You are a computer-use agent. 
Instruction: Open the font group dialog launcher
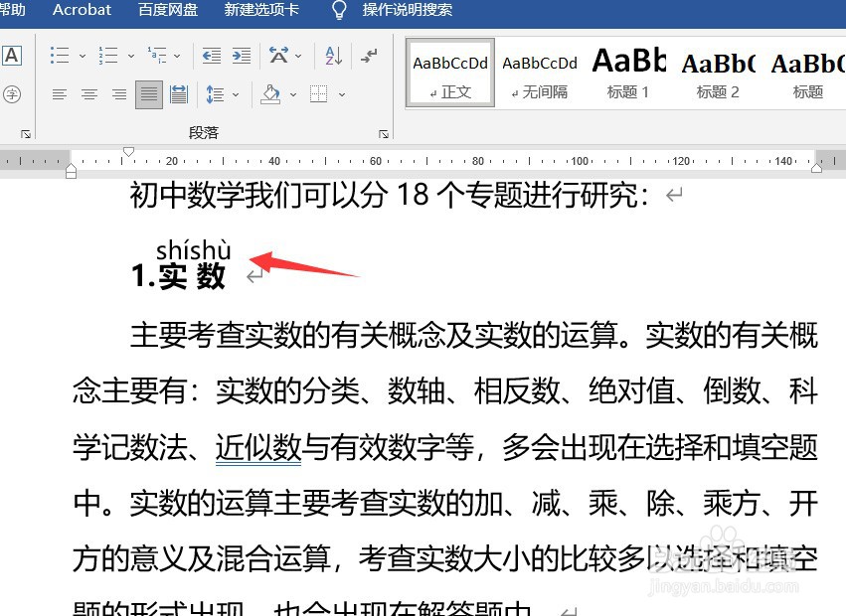(26, 134)
